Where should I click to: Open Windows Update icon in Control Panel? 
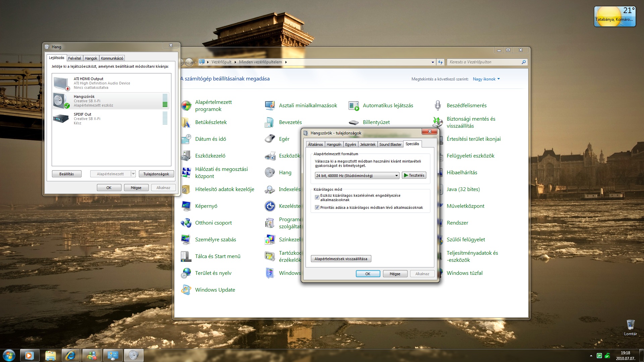click(186, 290)
